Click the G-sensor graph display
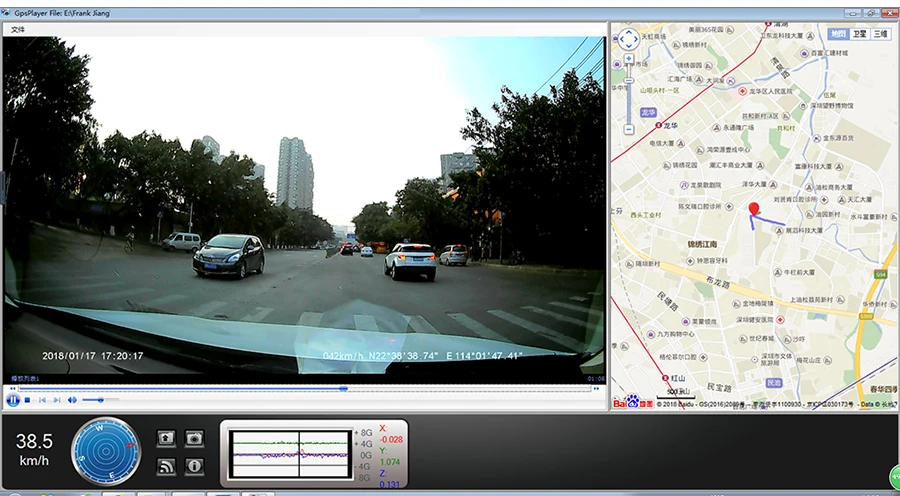900x496 pixels. point(290,454)
